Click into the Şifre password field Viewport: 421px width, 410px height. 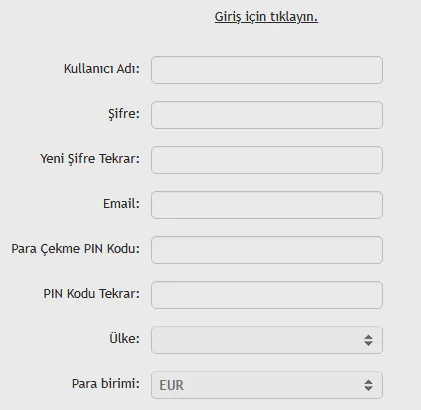267,115
